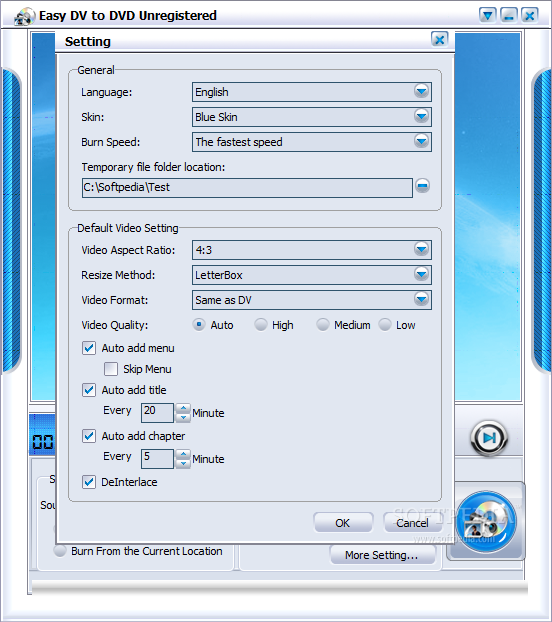Increase the chapter interval minutes
552x622 pixels.
(183, 454)
